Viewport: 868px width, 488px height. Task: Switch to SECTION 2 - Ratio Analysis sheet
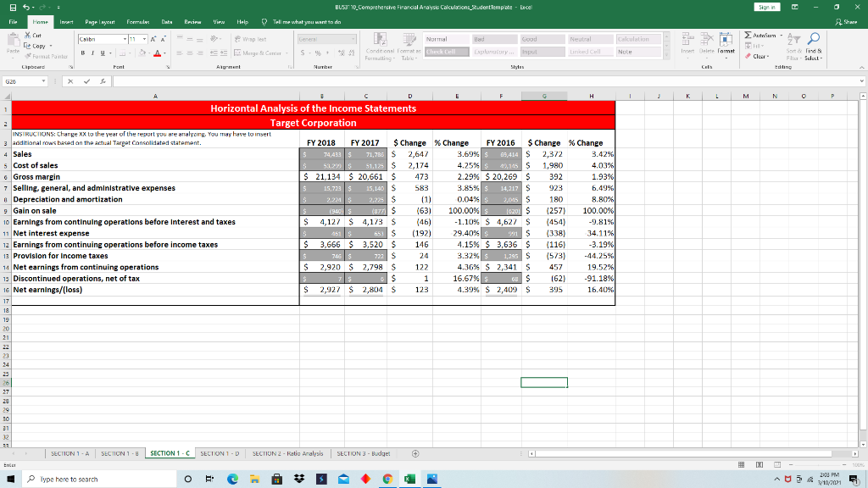click(287, 453)
